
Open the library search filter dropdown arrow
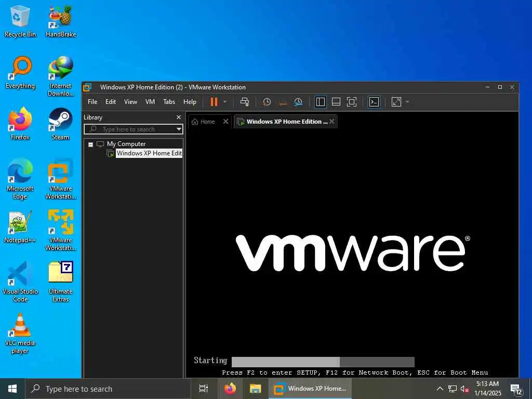point(179,129)
